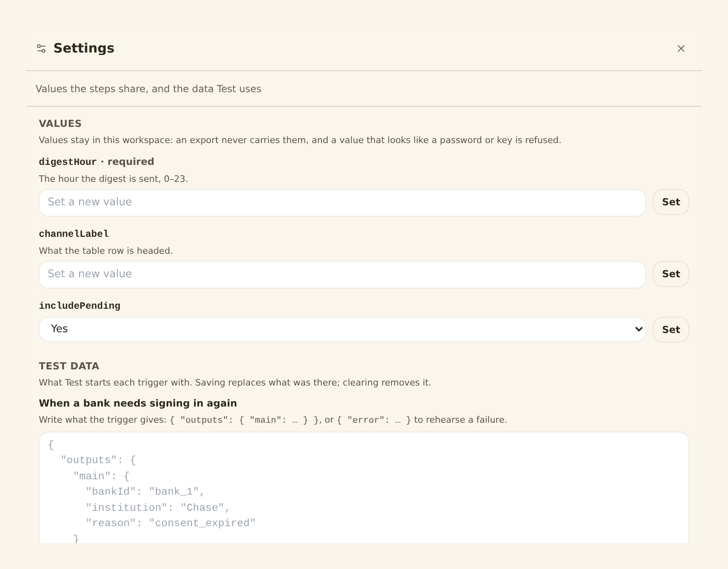Image resolution: width=728 pixels, height=569 pixels.
Task: Click the Settings sliders icon
Action: click(x=41, y=48)
